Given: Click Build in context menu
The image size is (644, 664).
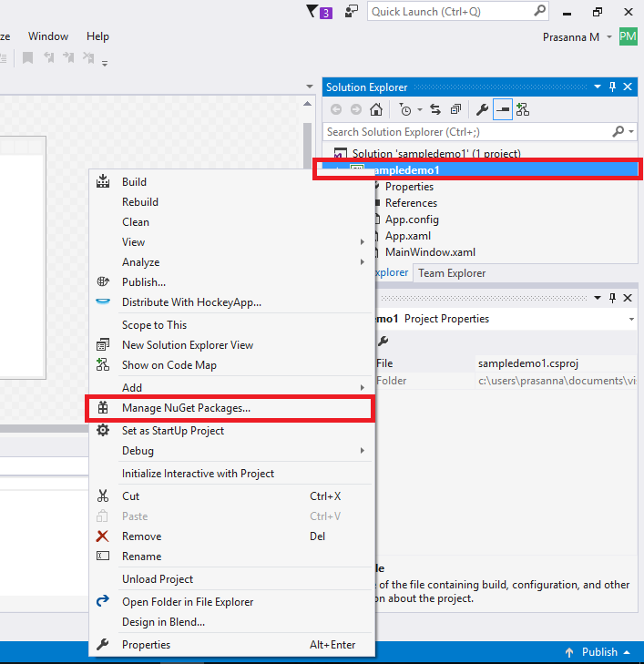Looking at the screenshot, I should tap(231, 181).
